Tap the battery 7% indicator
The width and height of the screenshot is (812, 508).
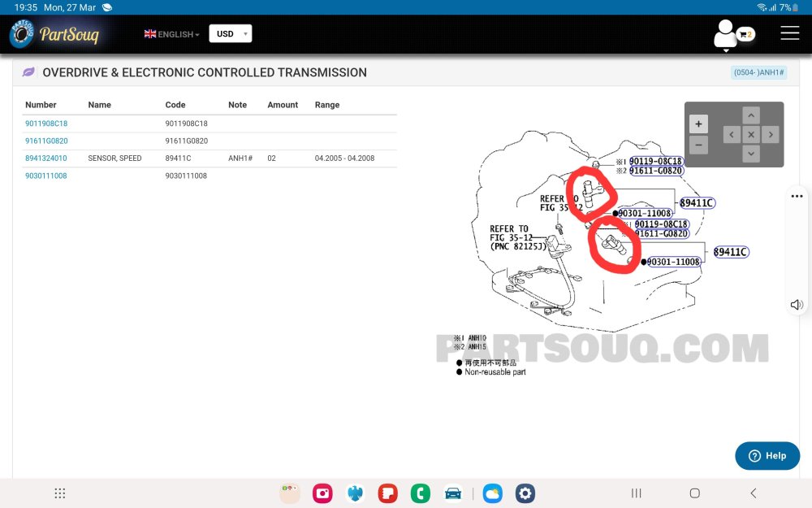(788, 8)
